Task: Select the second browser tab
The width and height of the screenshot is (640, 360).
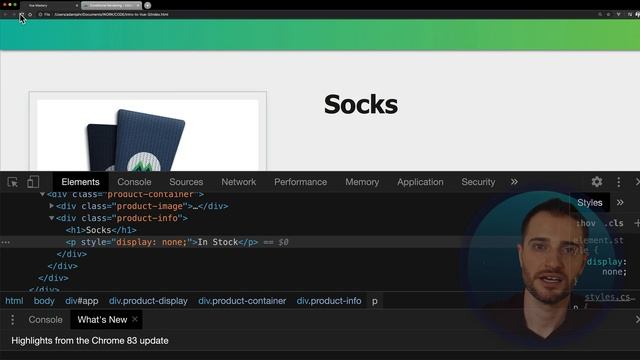Action: [x=111, y=5]
